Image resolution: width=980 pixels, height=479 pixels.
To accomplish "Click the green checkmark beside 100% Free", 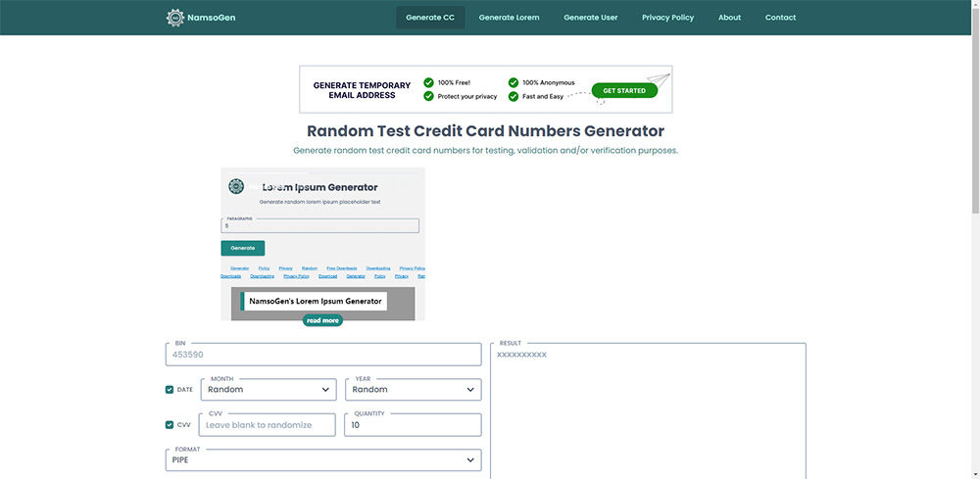I will pos(428,83).
